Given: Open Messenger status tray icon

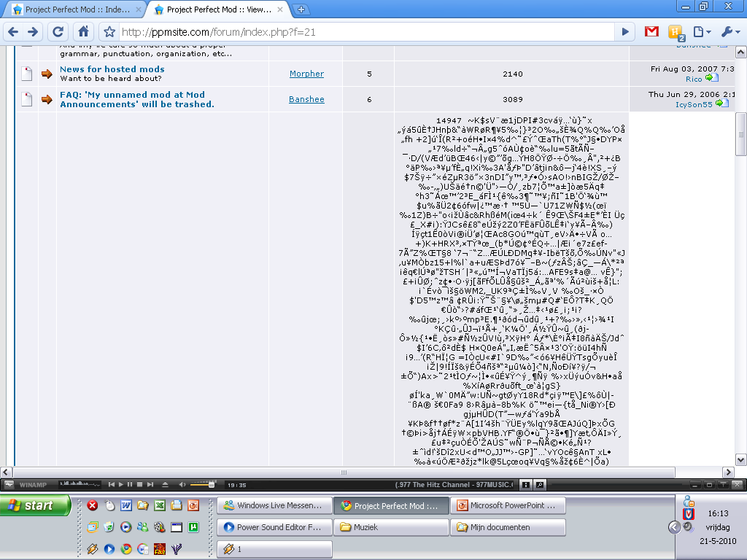Looking at the screenshot, I should point(689,501).
